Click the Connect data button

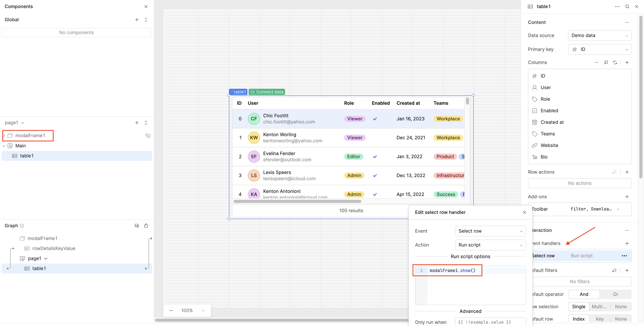267,92
